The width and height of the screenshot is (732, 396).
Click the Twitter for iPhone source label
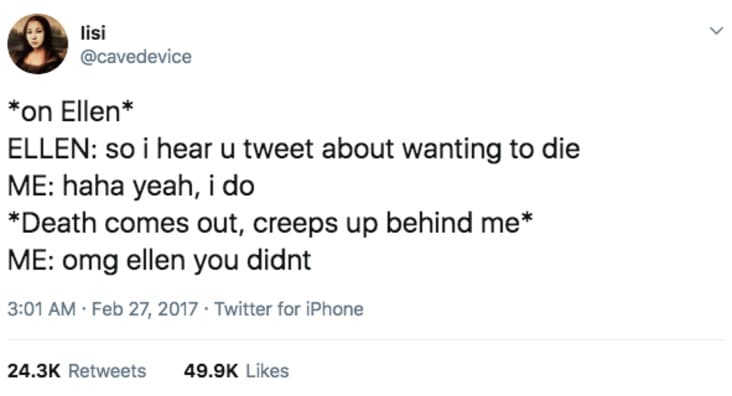point(289,309)
